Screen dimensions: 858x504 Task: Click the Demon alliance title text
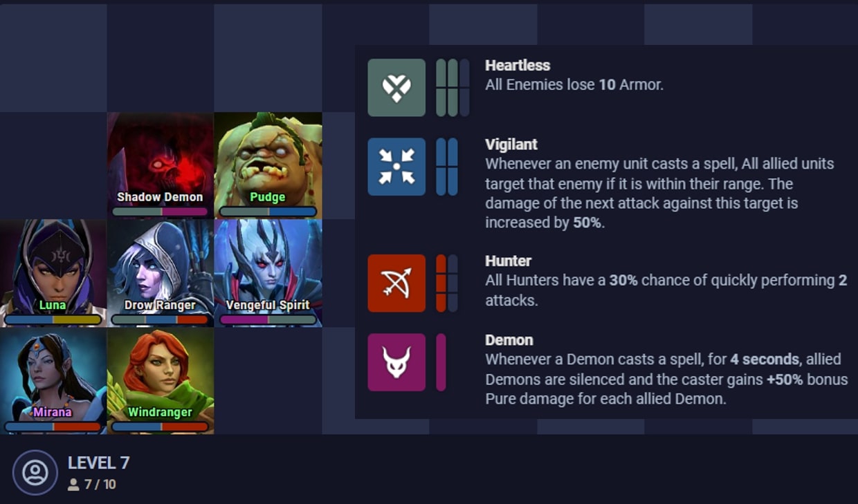(x=509, y=340)
